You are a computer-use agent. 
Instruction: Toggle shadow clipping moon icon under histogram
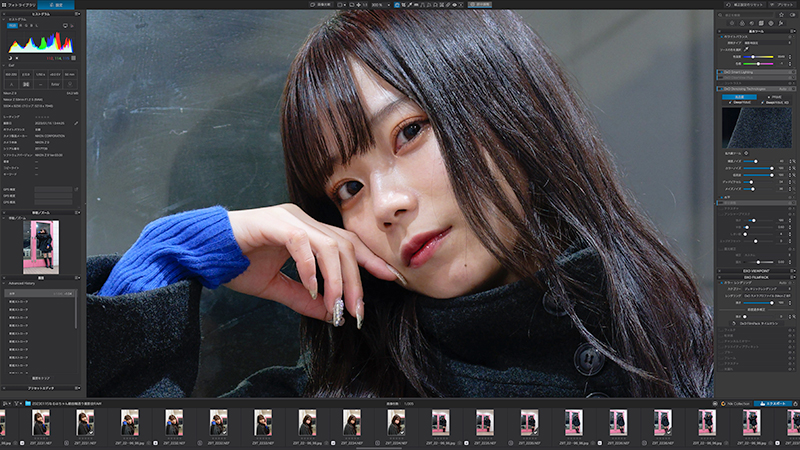pos(10,58)
